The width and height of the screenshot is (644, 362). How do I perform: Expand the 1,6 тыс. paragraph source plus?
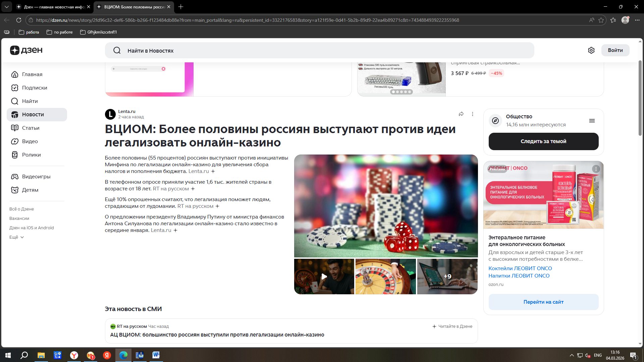(193, 189)
